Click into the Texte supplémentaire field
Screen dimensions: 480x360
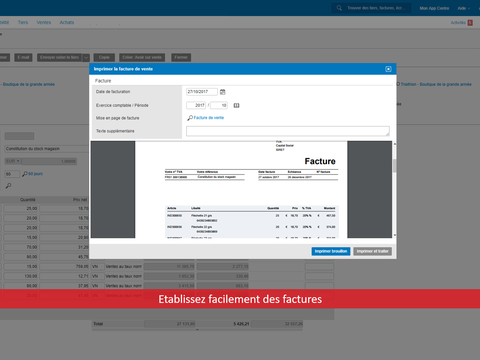pyautogui.click(x=288, y=131)
